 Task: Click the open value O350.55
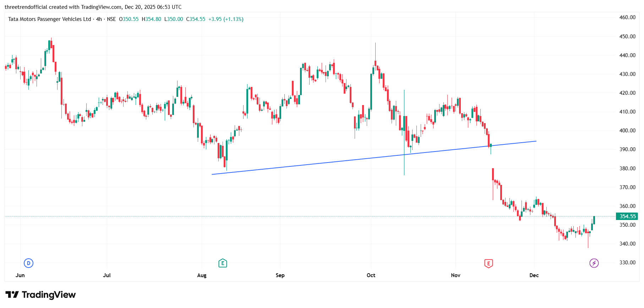[129, 19]
